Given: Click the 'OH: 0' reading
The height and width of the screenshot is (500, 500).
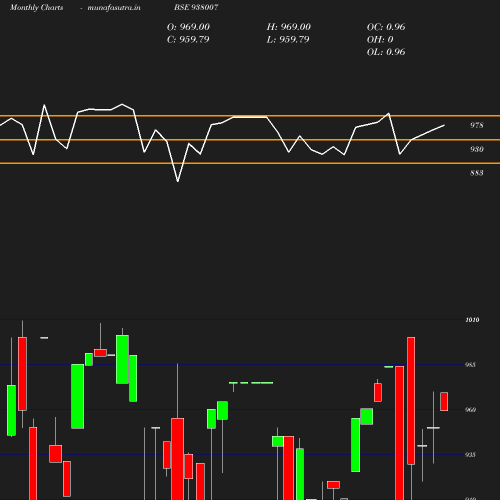Looking at the screenshot, I should (380, 39).
